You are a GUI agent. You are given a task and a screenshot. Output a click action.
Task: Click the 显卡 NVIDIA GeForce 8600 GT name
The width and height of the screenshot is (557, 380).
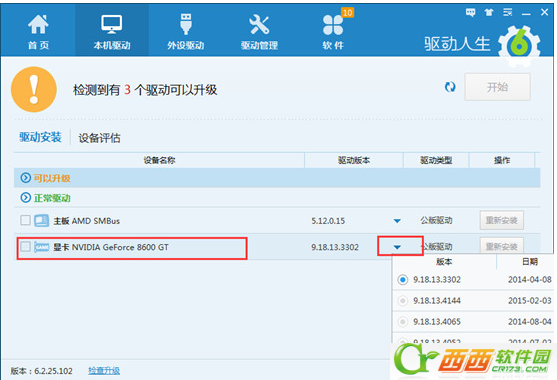tap(111, 247)
